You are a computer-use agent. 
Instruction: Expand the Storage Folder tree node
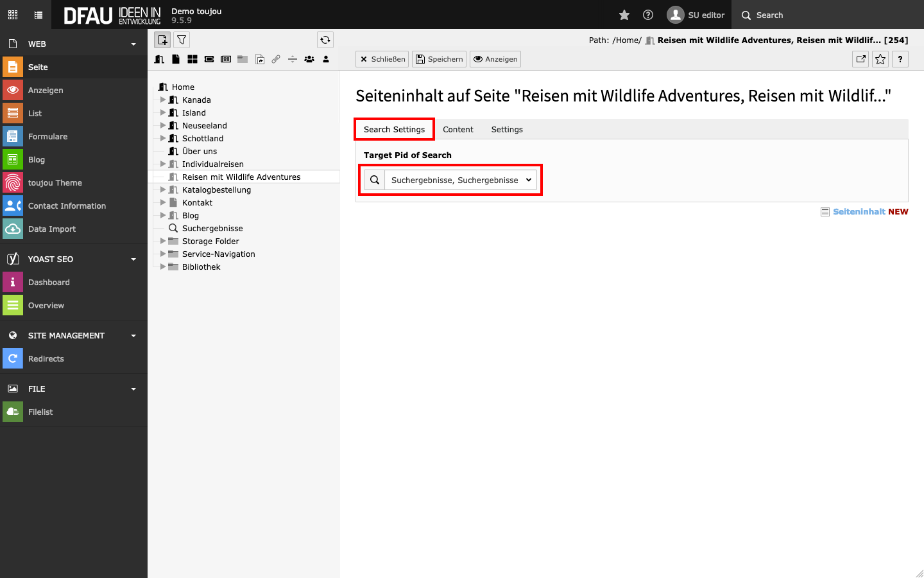(x=163, y=241)
